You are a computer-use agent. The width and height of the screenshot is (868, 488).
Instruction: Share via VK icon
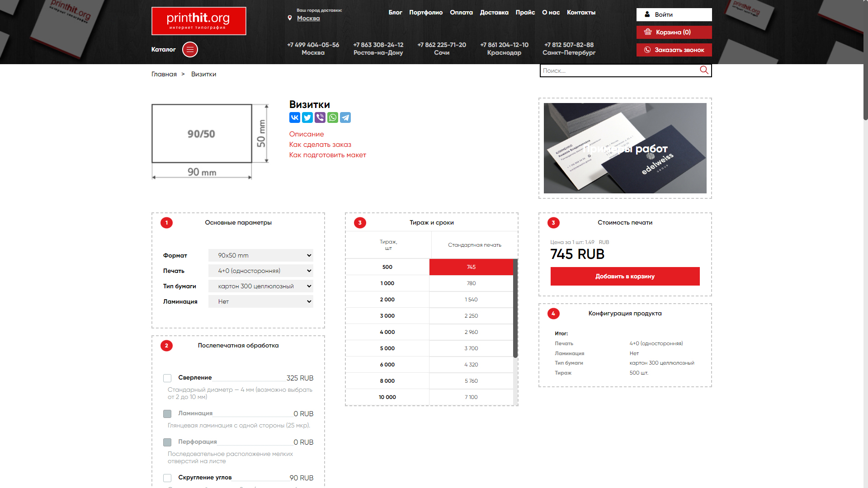[295, 117]
